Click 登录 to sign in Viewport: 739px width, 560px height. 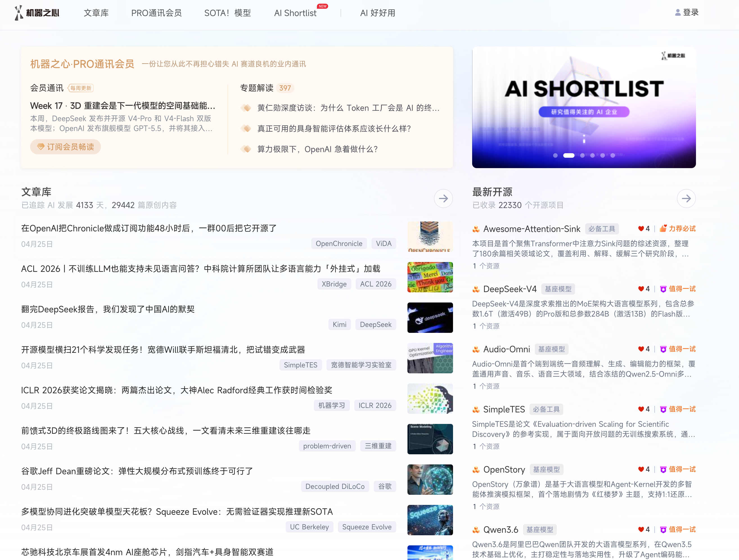pos(691,12)
